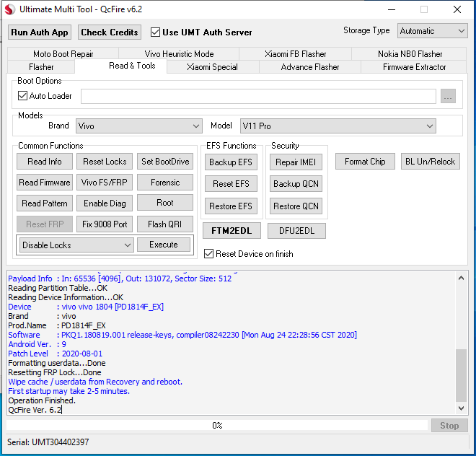This screenshot has height=456, width=476.
Task: Click the Auto Loader path input field
Action: (x=258, y=96)
